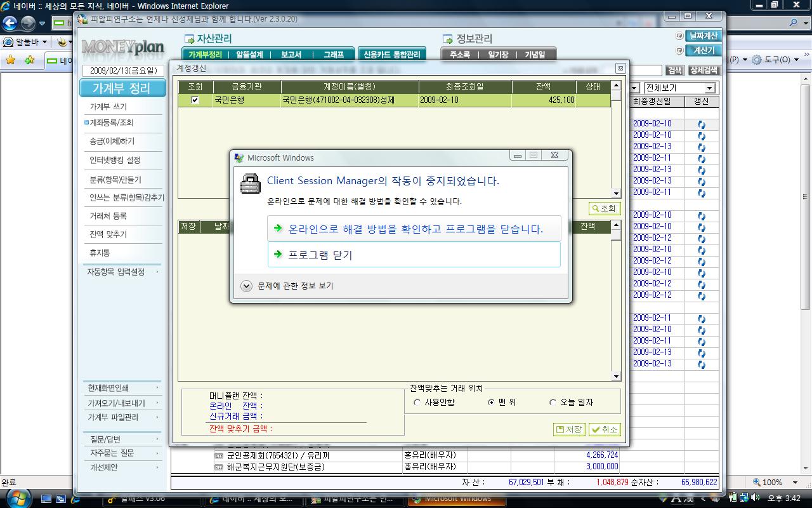Image resolution: width=812 pixels, height=508 pixels.
Task: Select the 사용안함 radio button
Action: pos(417,402)
